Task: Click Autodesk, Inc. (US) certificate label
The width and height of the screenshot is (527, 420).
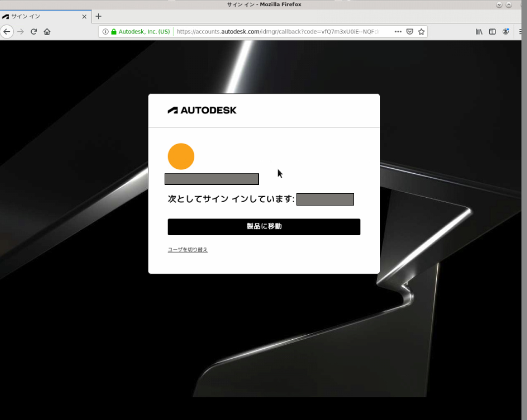Action: (x=144, y=32)
